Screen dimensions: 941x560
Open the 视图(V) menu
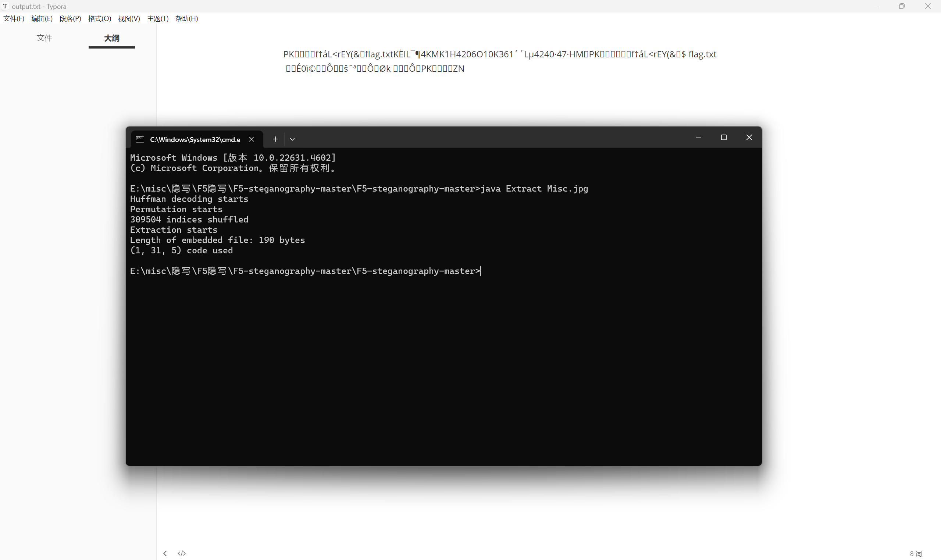pyautogui.click(x=129, y=18)
